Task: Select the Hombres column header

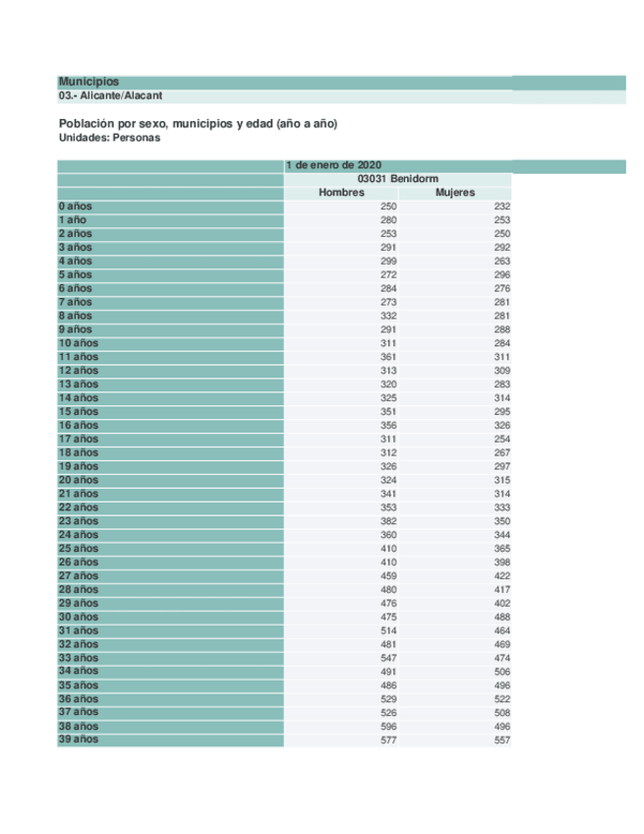Action: tap(341, 193)
